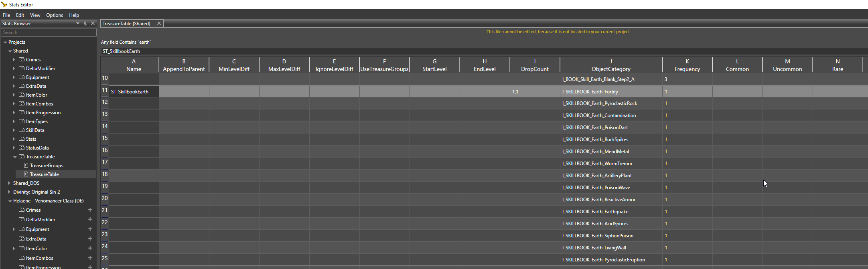868x269 pixels.
Task: Close the TreasureTable [Shared] tab
Action: [159, 24]
